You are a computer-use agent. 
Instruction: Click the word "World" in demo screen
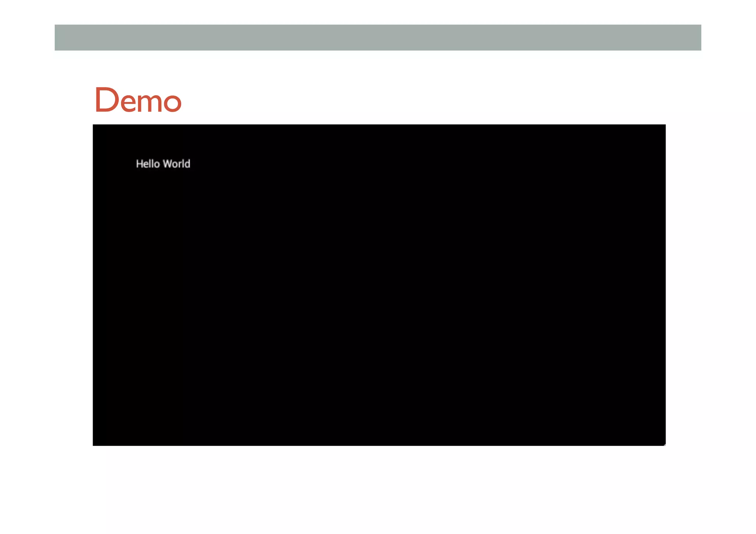(x=176, y=164)
